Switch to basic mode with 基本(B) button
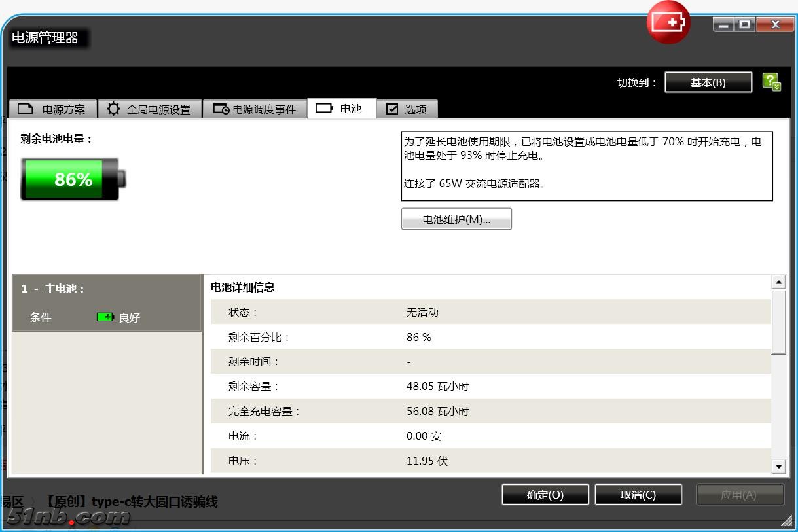Image resolution: width=798 pixels, height=532 pixels. pyautogui.click(x=708, y=82)
